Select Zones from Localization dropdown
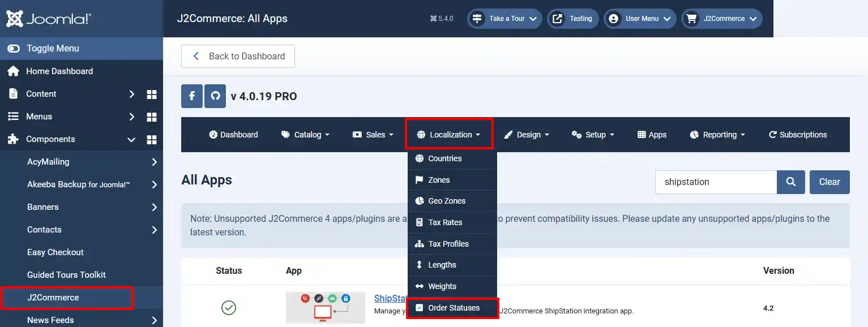This screenshot has height=327, width=868. [x=452, y=180]
